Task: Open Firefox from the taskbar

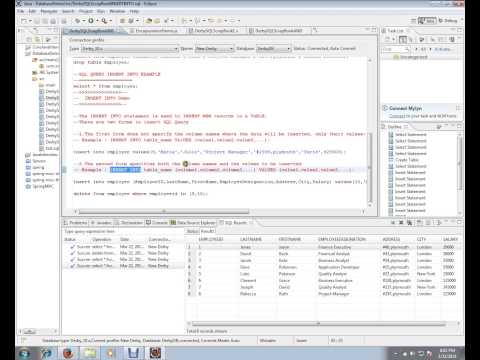Action: pyautogui.click(x=68, y=353)
